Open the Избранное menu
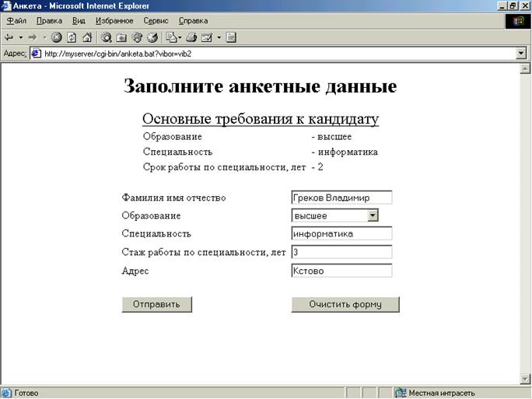 pos(114,20)
